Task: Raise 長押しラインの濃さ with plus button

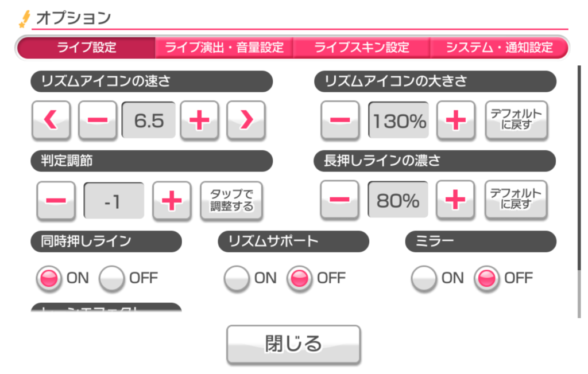Action: click(455, 200)
